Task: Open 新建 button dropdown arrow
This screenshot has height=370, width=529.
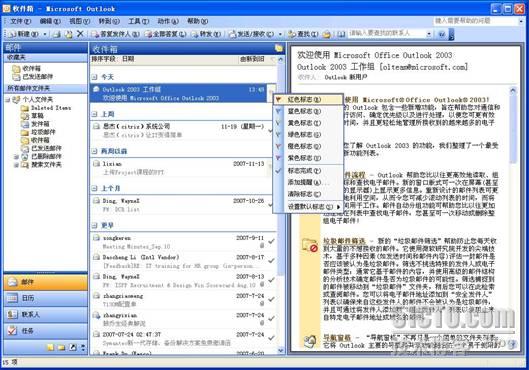Action: click(x=45, y=34)
